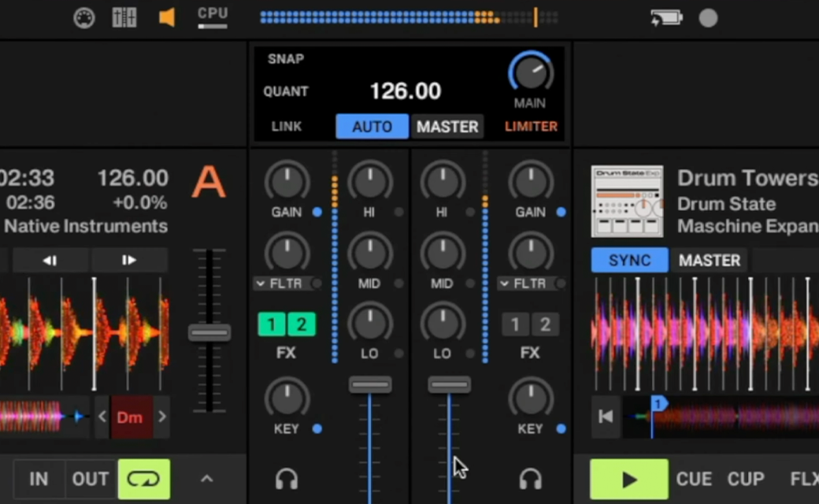This screenshot has height=504, width=819.
Task: Toggle left channel filter on button
Action: tap(317, 283)
